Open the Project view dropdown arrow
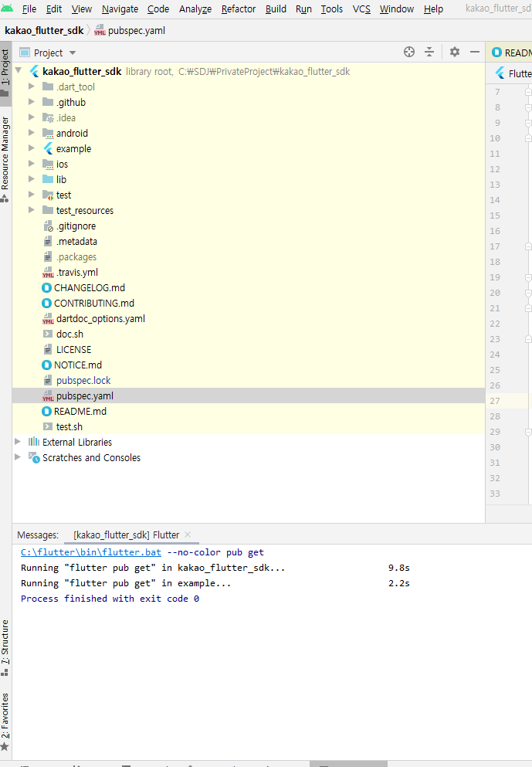532x767 pixels. tap(73, 53)
